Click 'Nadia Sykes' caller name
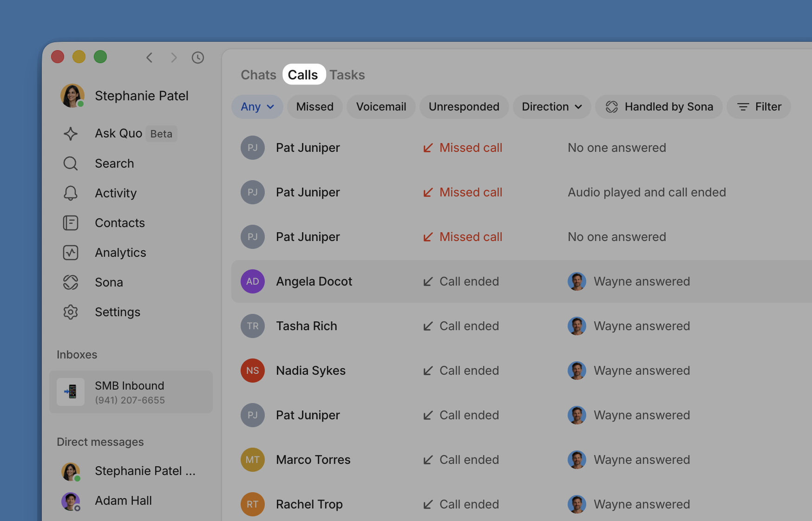The height and width of the screenshot is (521, 812). point(311,371)
